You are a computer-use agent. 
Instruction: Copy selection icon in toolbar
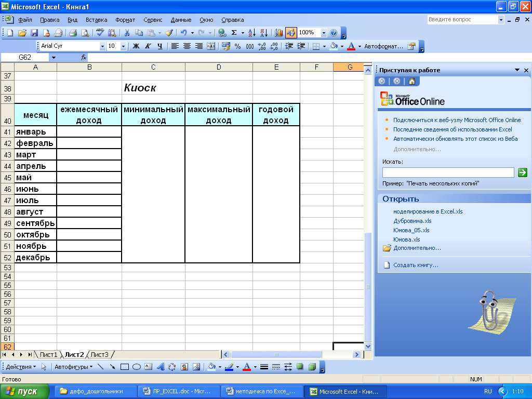139,33
